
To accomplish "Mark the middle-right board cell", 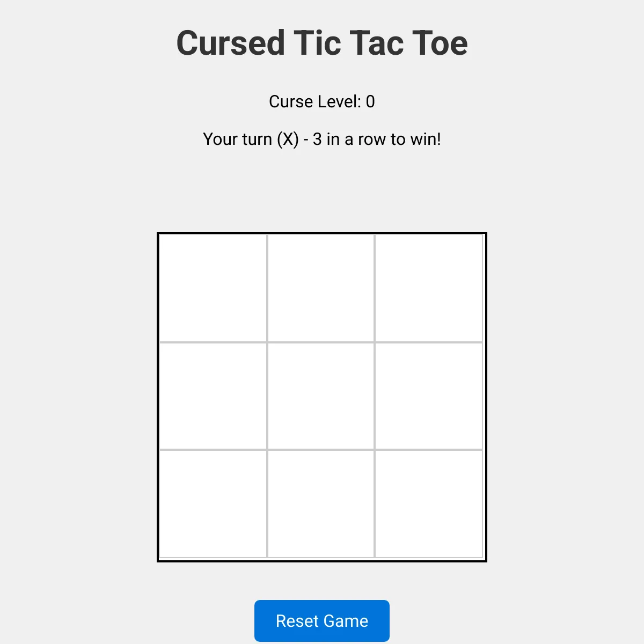I will pos(429,396).
